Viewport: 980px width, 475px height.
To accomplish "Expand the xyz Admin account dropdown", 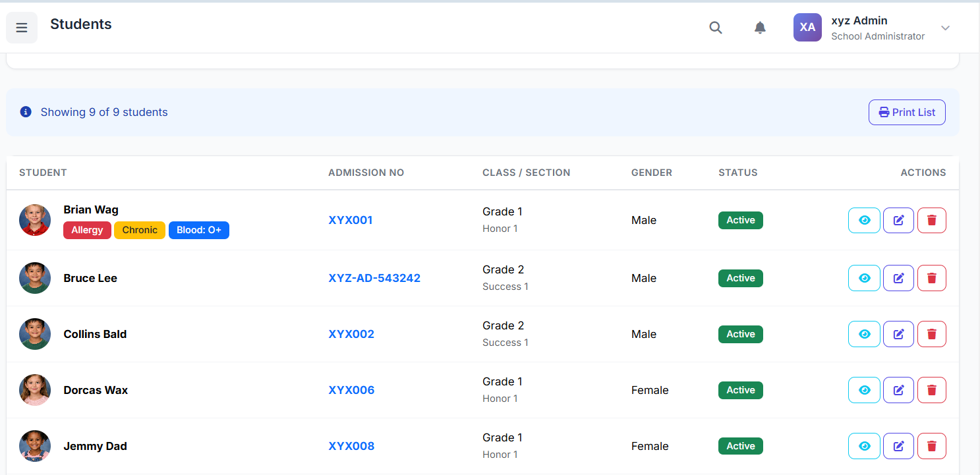I will pos(945,28).
